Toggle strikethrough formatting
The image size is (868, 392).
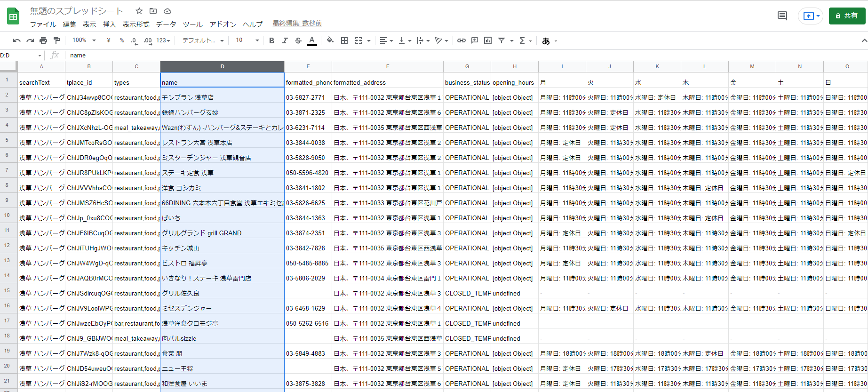click(298, 40)
